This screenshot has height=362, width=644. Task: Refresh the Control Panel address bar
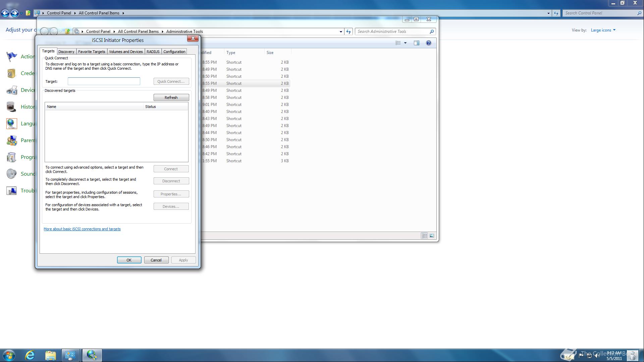coord(556,13)
